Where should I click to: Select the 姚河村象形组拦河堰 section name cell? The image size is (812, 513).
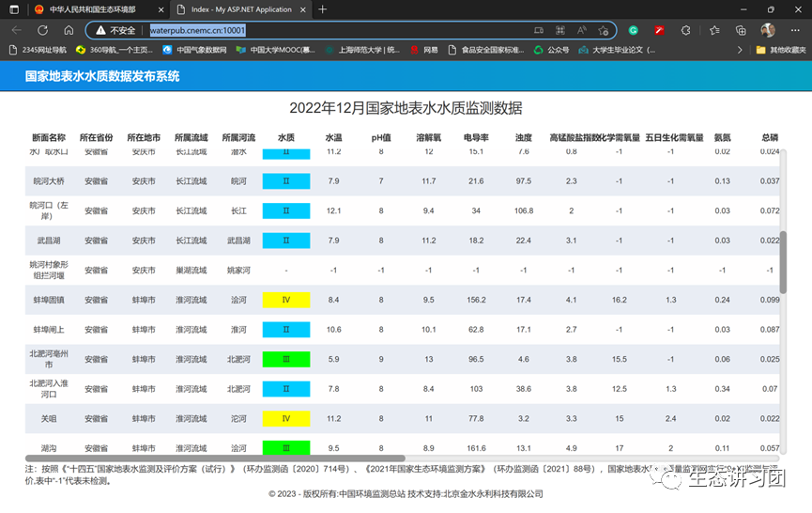pos(49,270)
